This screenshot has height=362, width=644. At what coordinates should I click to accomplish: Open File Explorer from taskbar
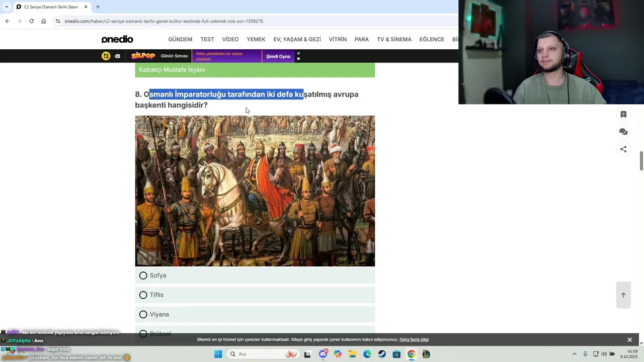(352, 354)
